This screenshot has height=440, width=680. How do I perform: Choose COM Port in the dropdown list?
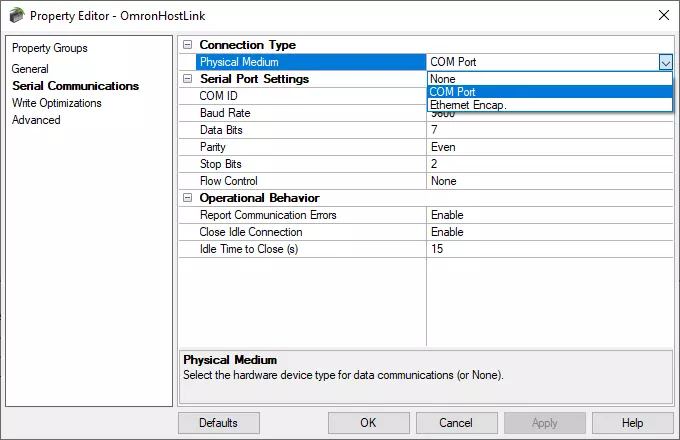tap(549, 92)
